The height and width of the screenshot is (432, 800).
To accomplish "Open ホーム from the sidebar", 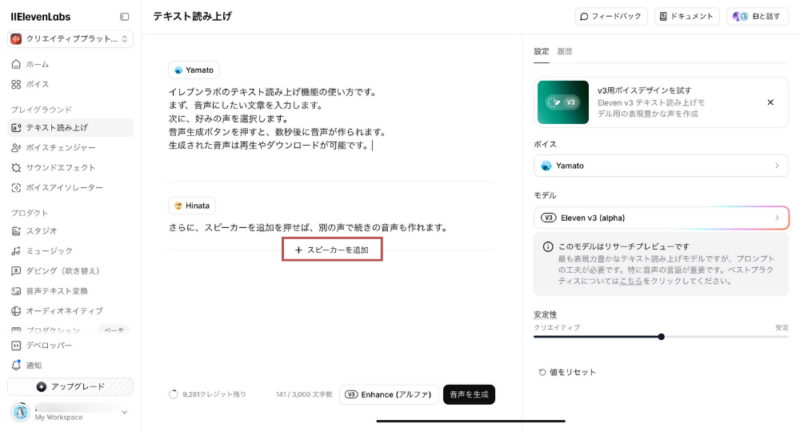I will point(36,64).
